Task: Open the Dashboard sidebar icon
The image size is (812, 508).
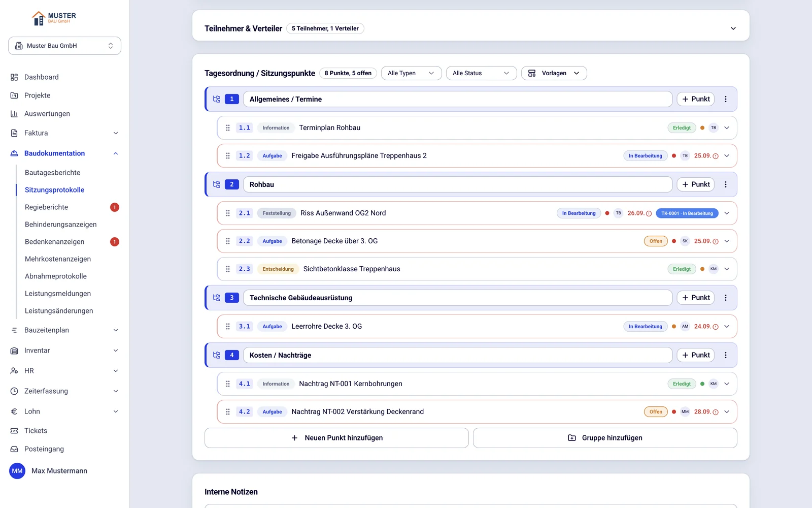Action: 14,77
